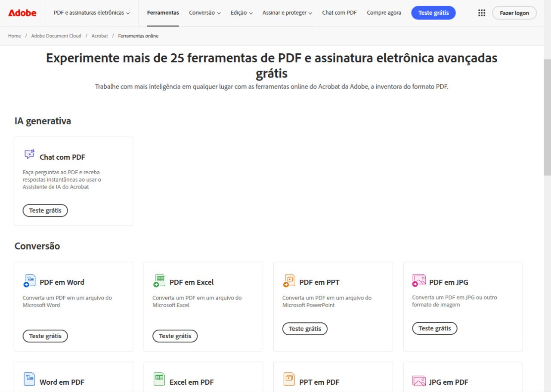Click the PDF em Word icon

click(29, 281)
